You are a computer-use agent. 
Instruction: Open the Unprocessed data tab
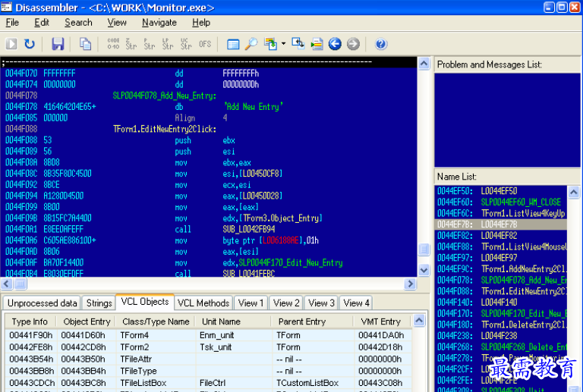tap(43, 303)
